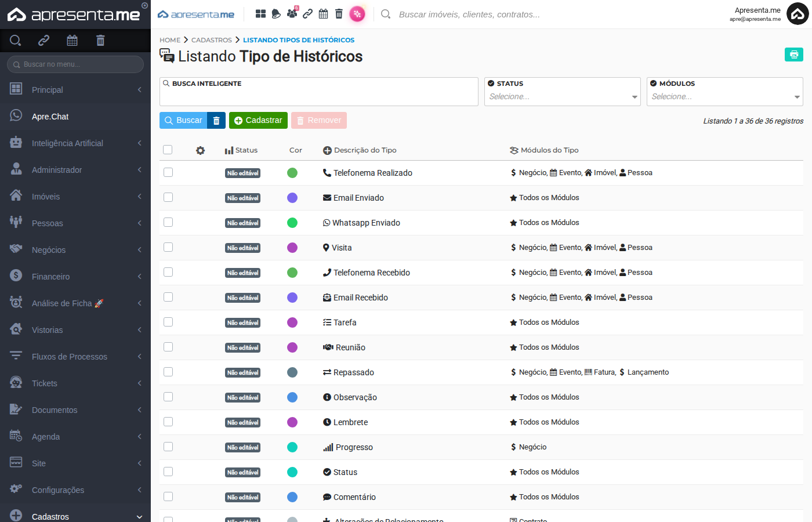Image resolution: width=812 pixels, height=522 pixels.
Task: Expand the Principal menu chevron
Action: coord(140,90)
